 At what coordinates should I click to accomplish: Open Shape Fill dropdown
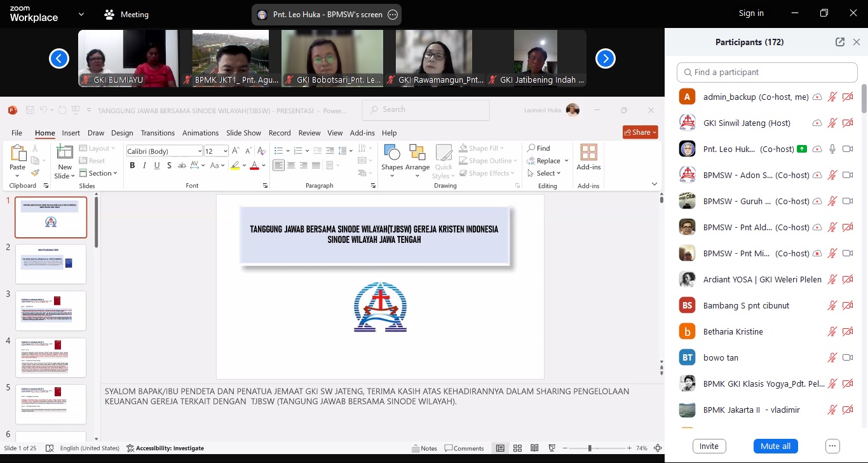483,148
